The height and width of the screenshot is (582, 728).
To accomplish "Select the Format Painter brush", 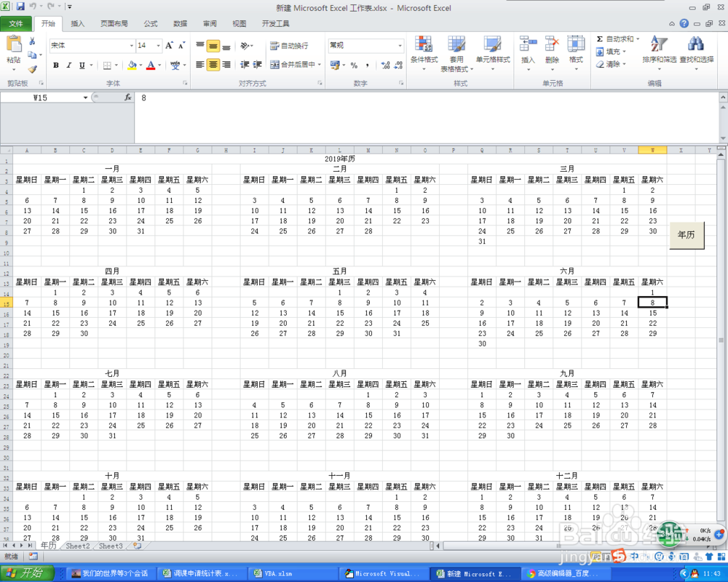I will (x=32, y=69).
